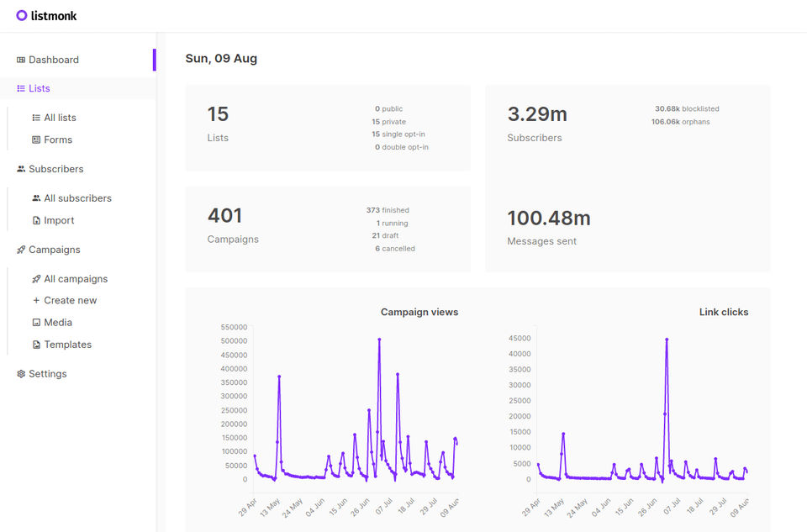Click the Templates file icon
Screen dimensions: 807x532
(36, 345)
